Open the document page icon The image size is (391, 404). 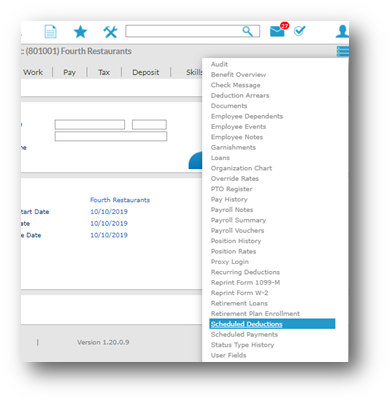[x=50, y=32]
